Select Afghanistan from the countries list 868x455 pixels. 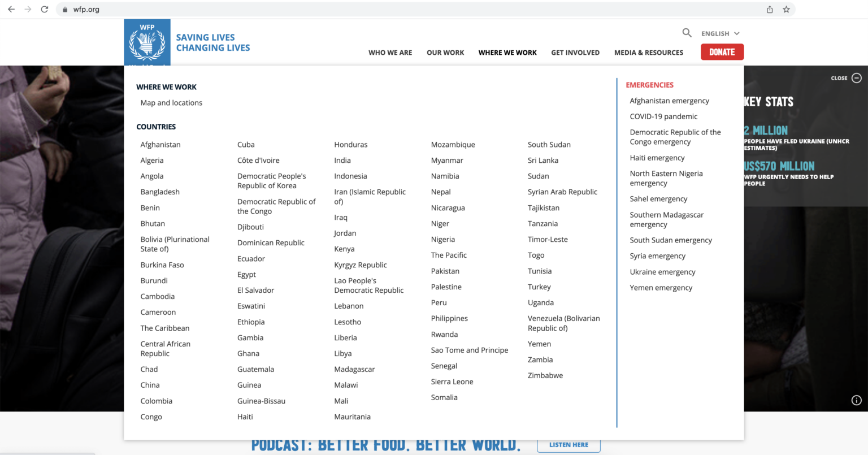160,145
